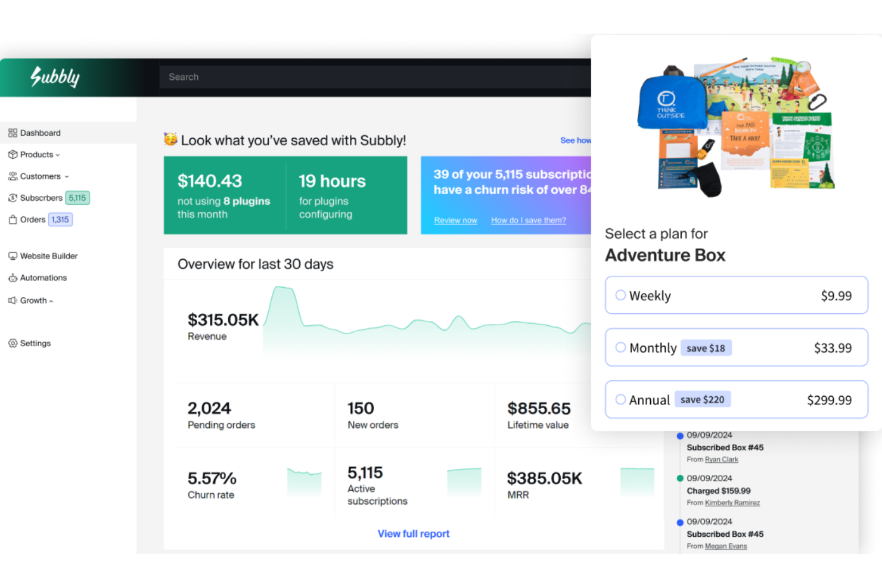882x588 pixels.
Task: Open Review now for churn risk subscriptions
Action: (455, 220)
